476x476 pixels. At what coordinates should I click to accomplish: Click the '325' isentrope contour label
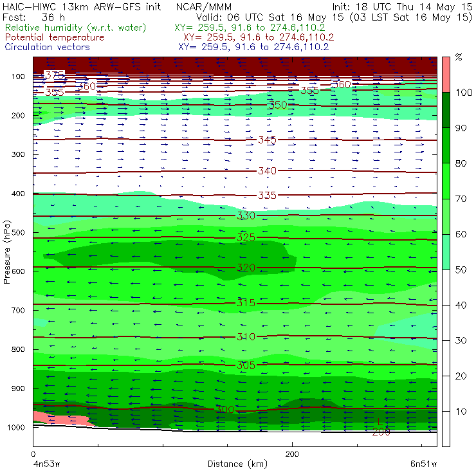tap(246, 237)
